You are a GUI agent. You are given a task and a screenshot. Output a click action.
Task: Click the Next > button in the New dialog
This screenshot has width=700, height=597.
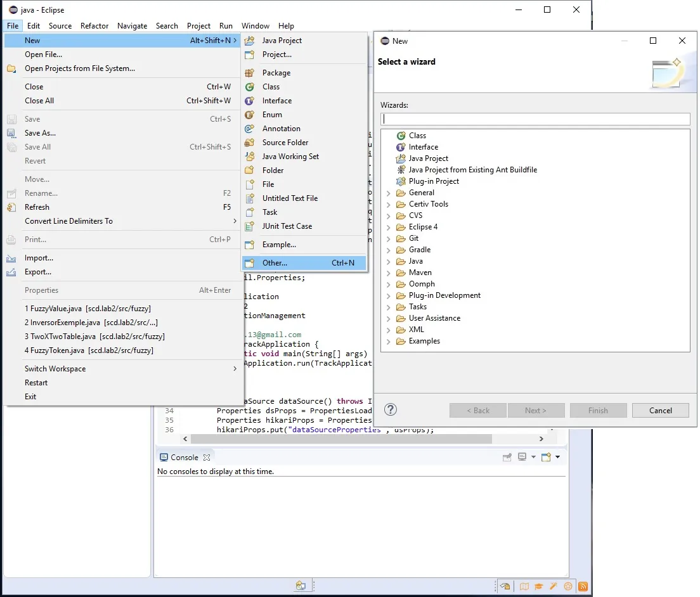coord(536,411)
